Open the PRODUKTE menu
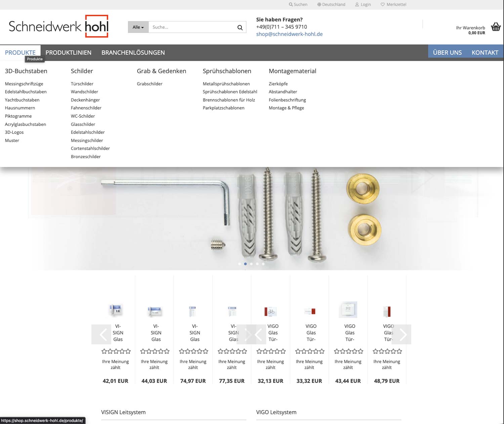Image resolution: width=504 pixels, height=424 pixels. tap(20, 52)
